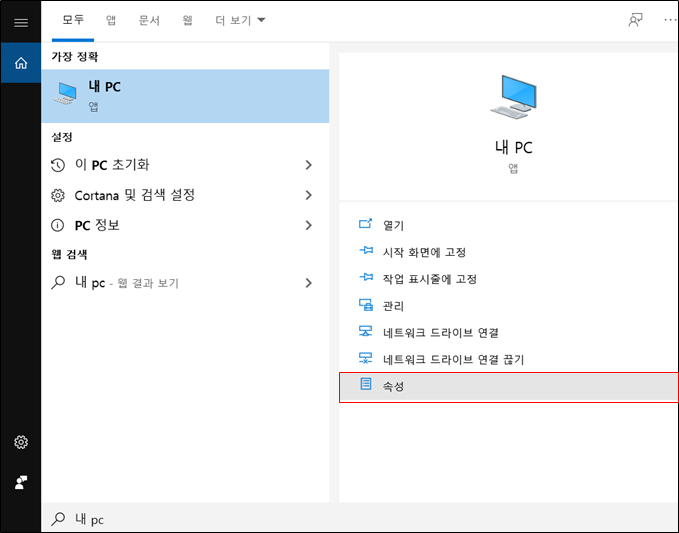Screen dimensions: 679x533
Task: Choose 작업 표시줄에 고정 action
Action: pos(508,279)
